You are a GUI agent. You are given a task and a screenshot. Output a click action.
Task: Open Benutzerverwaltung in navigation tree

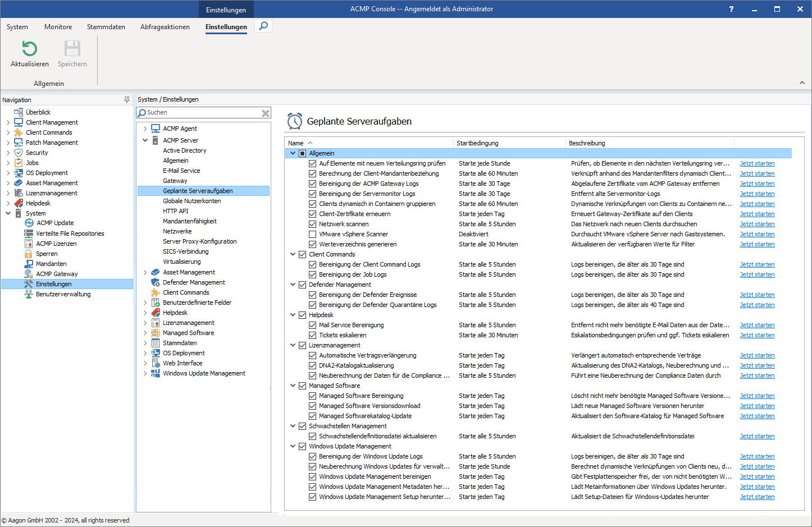pyautogui.click(x=63, y=294)
